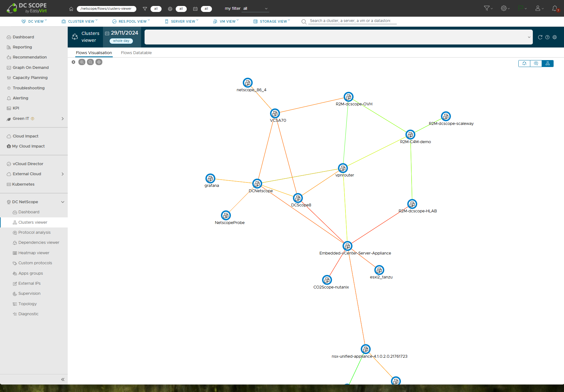Image resolution: width=564 pixels, height=392 pixels.
Task: Select the grafana node
Action: (210, 178)
